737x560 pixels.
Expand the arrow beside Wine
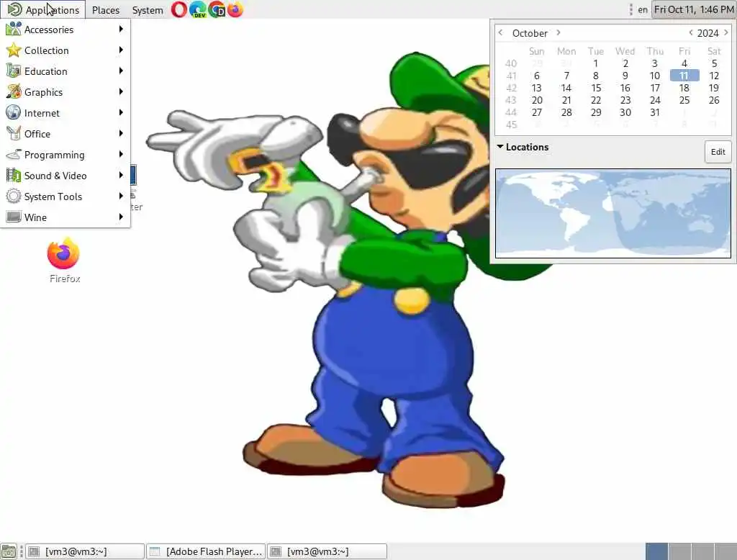121,217
